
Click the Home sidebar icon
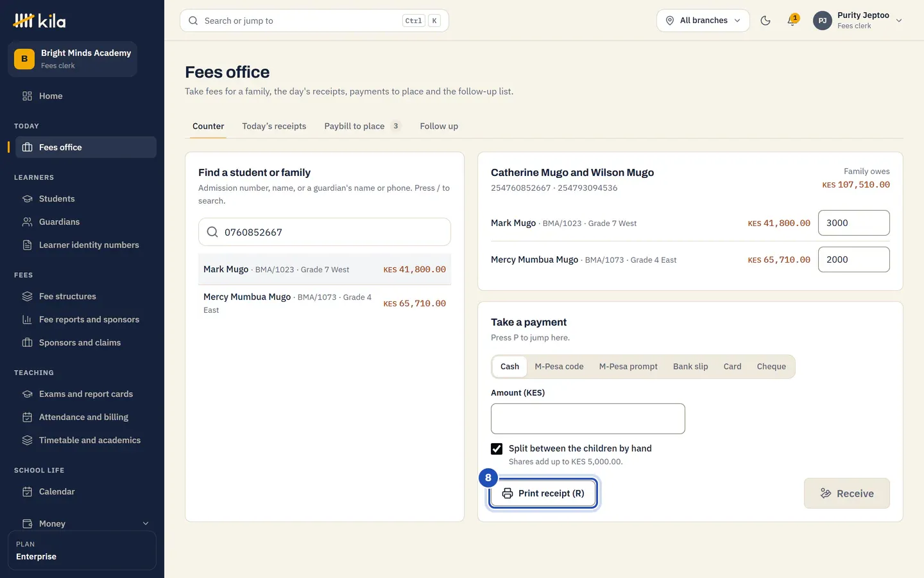click(x=27, y=96)
